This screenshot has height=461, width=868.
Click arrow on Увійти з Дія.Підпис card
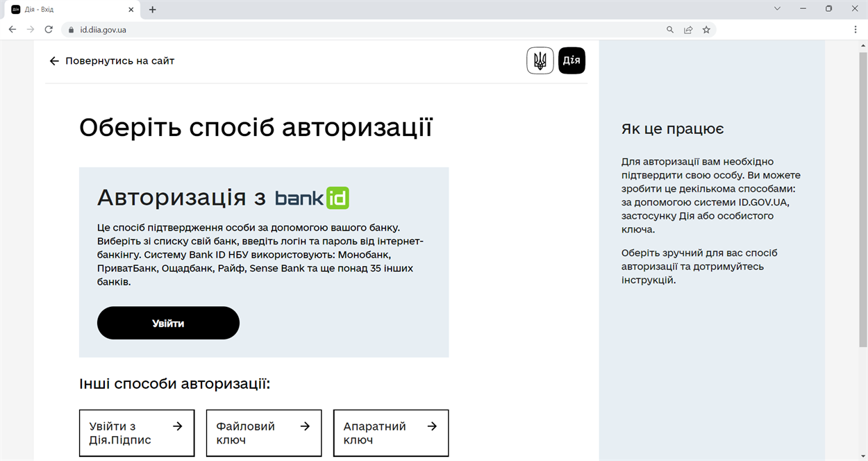click(x=178, y=426)
